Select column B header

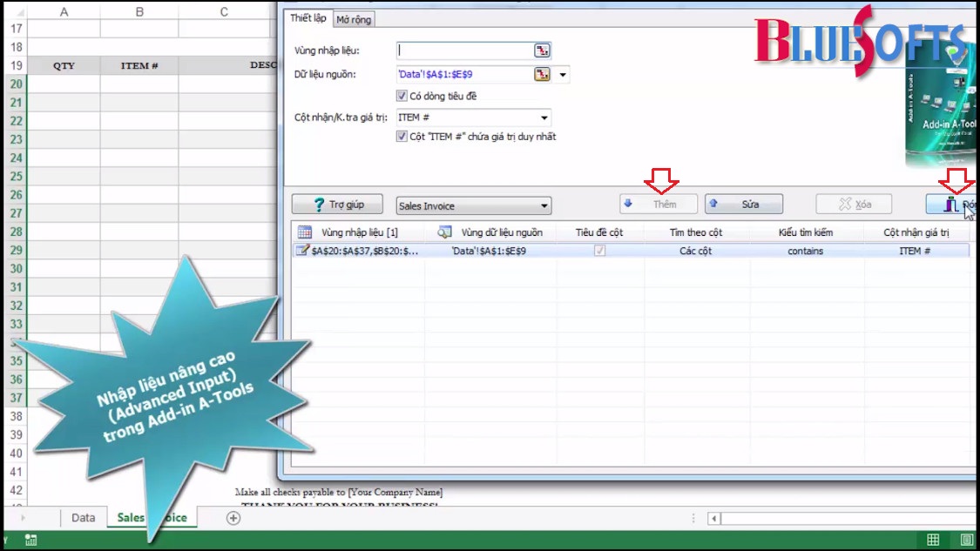point(139,12)
